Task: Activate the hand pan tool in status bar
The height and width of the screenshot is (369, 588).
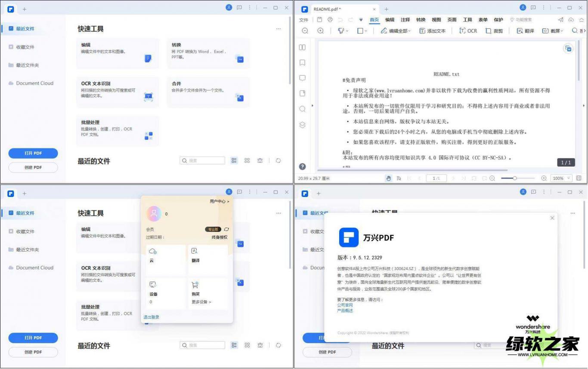Action: coord(389,178)
